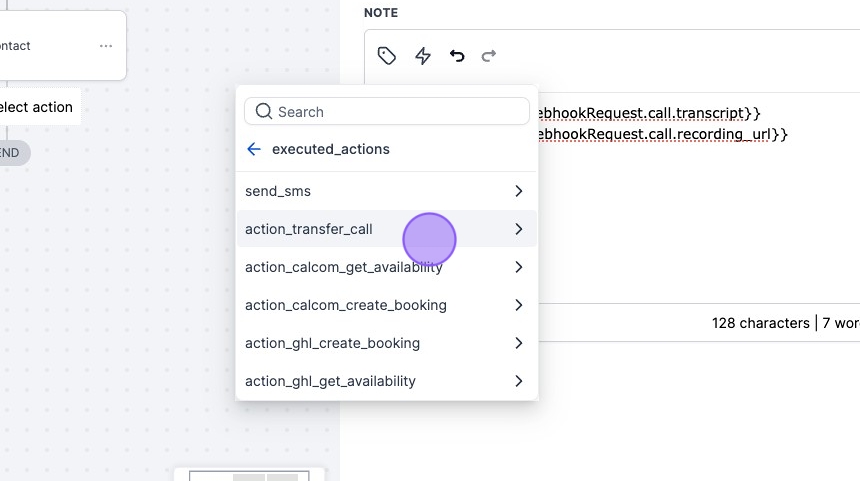
Task: Click the tag icon in note toolbar
Action: [387, 56]
